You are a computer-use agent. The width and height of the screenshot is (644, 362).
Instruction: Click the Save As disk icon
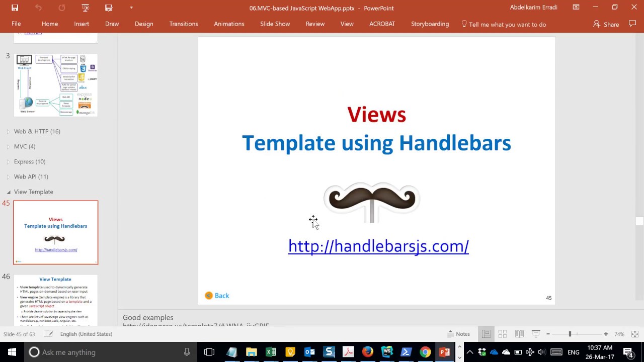coord(109,8)
